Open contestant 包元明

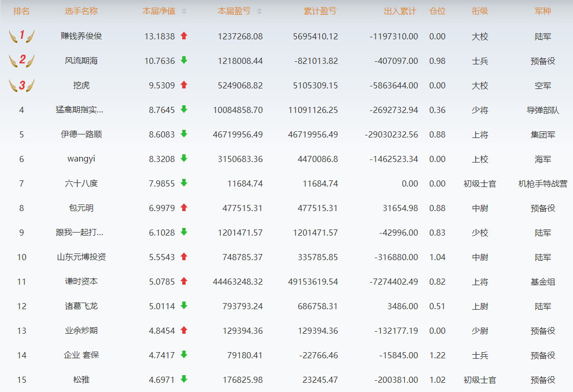(x=81, y=208)
